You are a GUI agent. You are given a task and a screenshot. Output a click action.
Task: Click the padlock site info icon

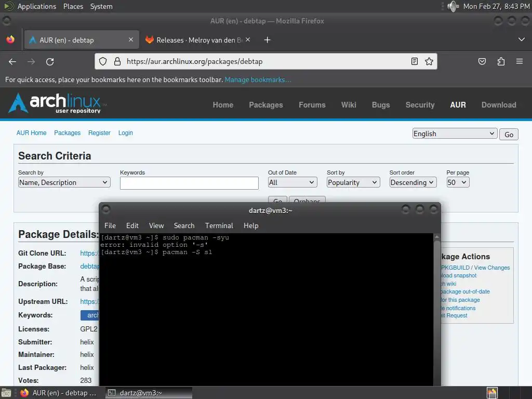click(117, 61)
